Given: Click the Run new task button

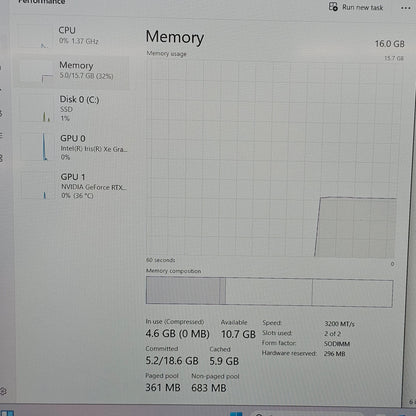Looking at the screenshot, I should tap(356, 7).
